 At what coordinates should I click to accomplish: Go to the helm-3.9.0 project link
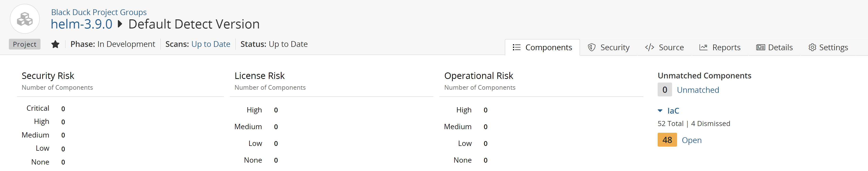[81, 24]
